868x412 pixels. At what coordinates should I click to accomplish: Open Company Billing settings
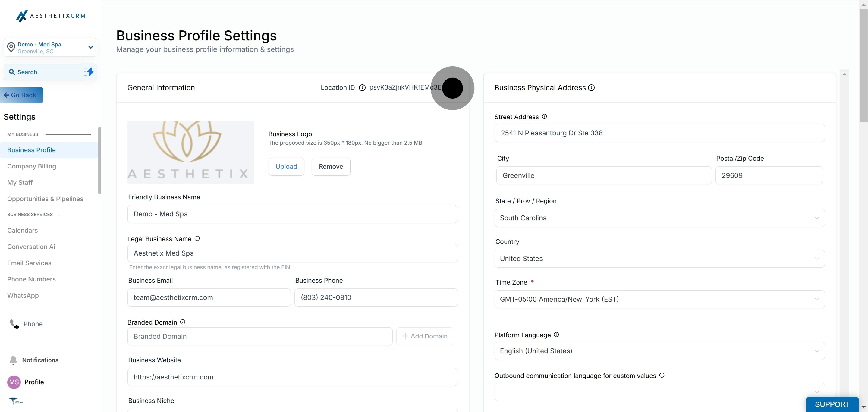pos(32,166)
